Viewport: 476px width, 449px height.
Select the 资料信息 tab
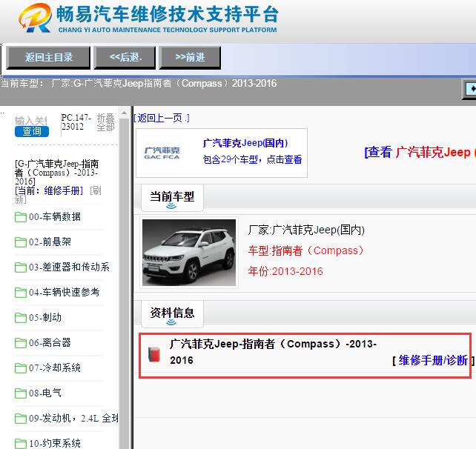pos(172,313)
